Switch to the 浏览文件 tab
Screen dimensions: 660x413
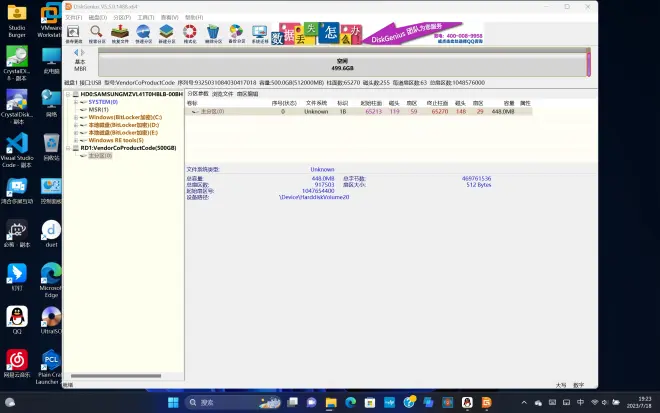(220, 93)
